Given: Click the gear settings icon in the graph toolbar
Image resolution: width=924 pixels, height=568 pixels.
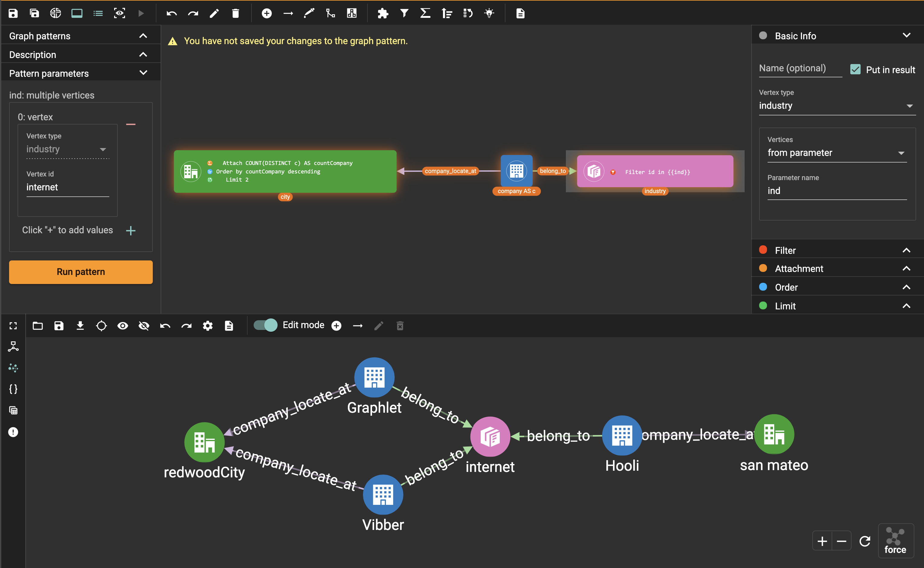Looking at the screenshot, I should click(208, 326).
